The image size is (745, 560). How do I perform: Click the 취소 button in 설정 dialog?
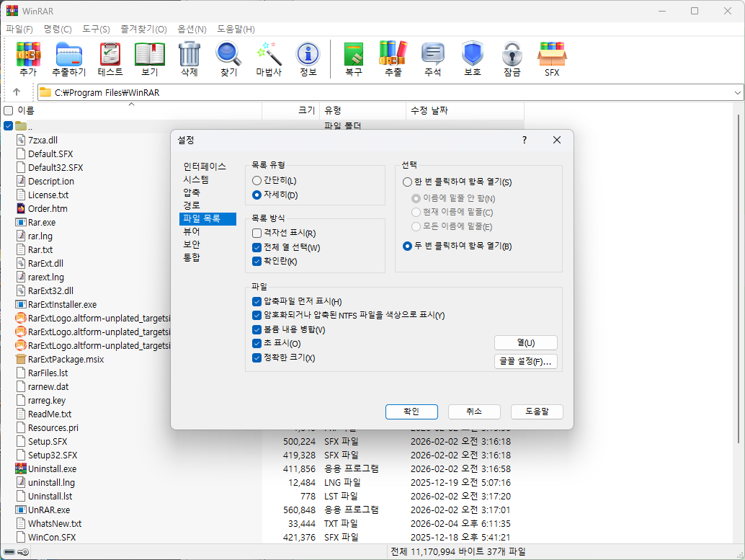[474, 412]
